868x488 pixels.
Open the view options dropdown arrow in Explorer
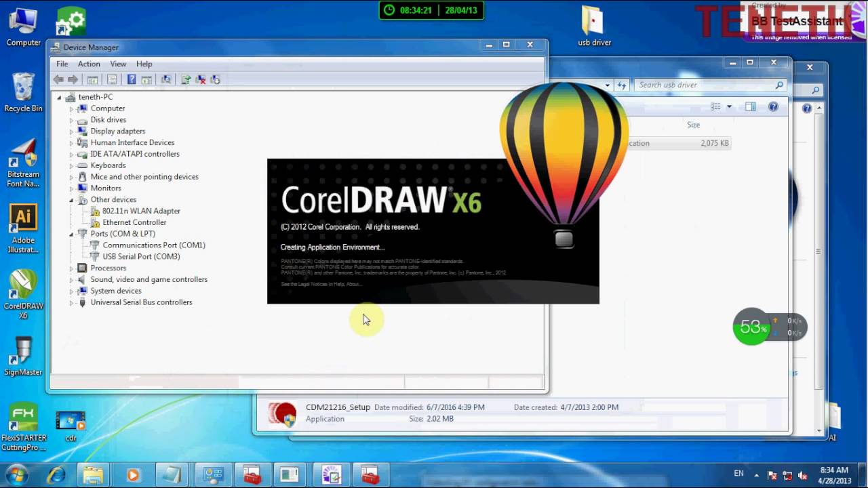click(729, 106)
